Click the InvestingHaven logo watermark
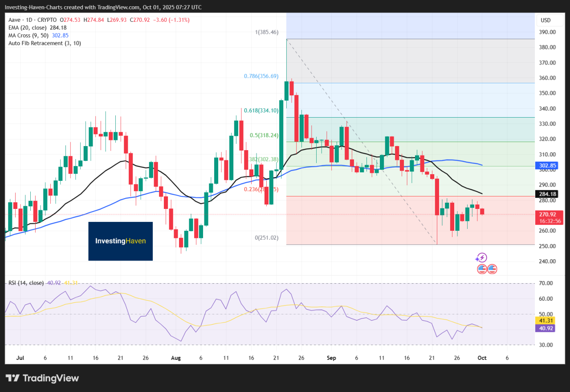This screenshot has height=392, width=570. 120,241
